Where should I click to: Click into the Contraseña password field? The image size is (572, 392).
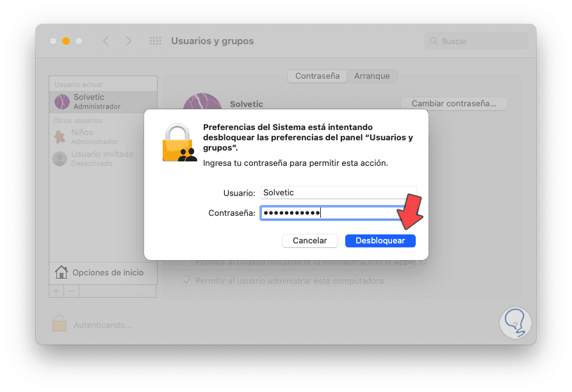coord(334,213)
